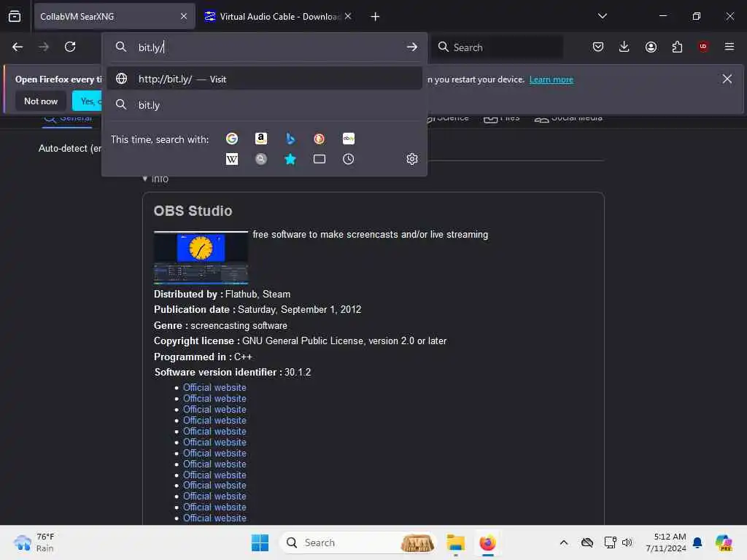
Task: List all tabs with chevron dropdown
Action: point(602,16)
